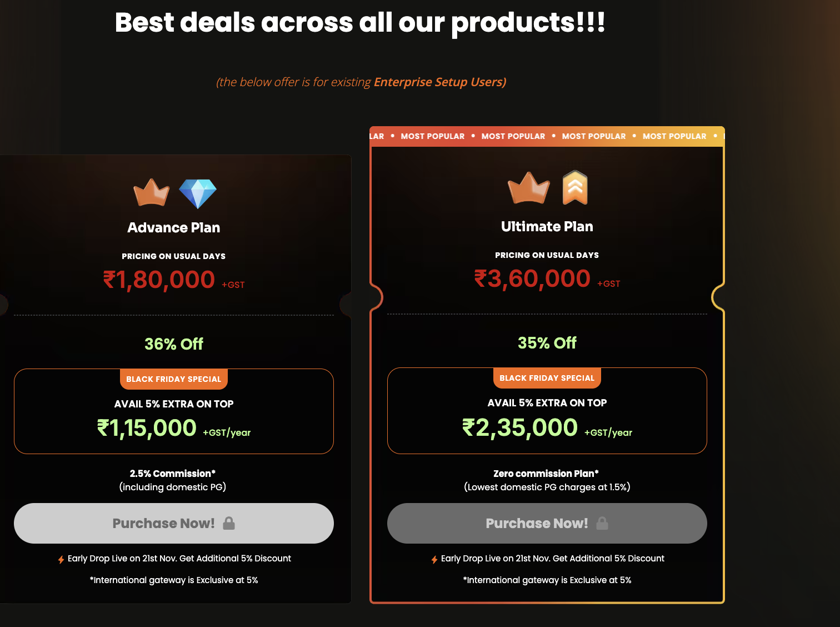The image size is (840, 627).
Task: Click the Most Popular scrolling banner
Action: 547,136
